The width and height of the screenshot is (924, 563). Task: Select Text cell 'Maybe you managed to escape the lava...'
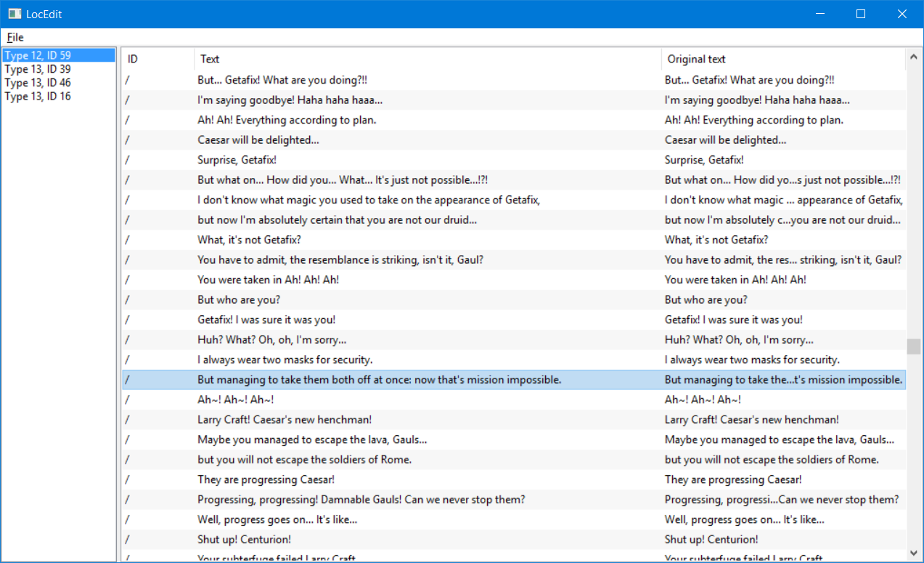(312, 440)
